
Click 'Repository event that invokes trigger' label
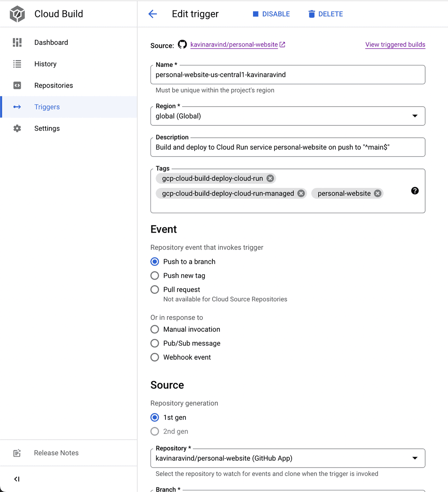click(207, 248)
